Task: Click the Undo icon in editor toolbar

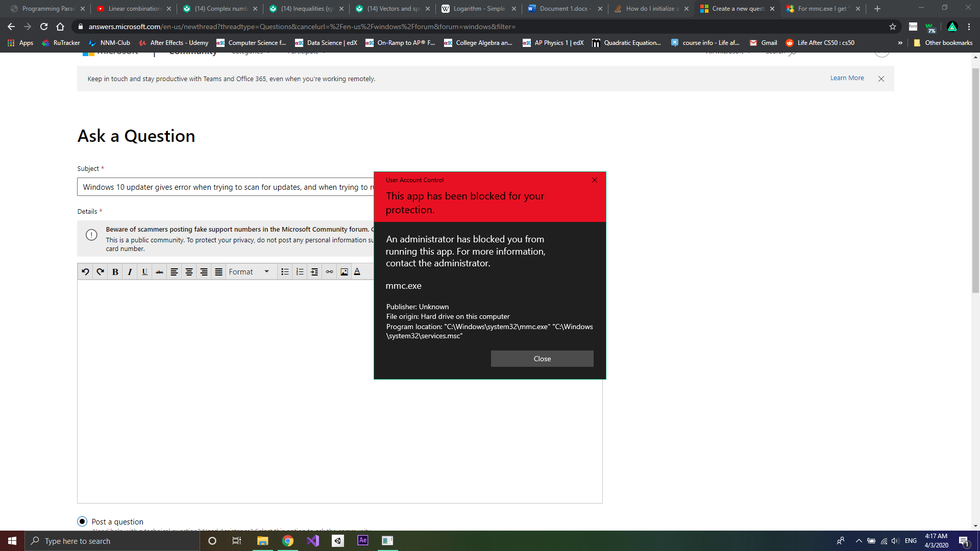Action: [85, 272]
